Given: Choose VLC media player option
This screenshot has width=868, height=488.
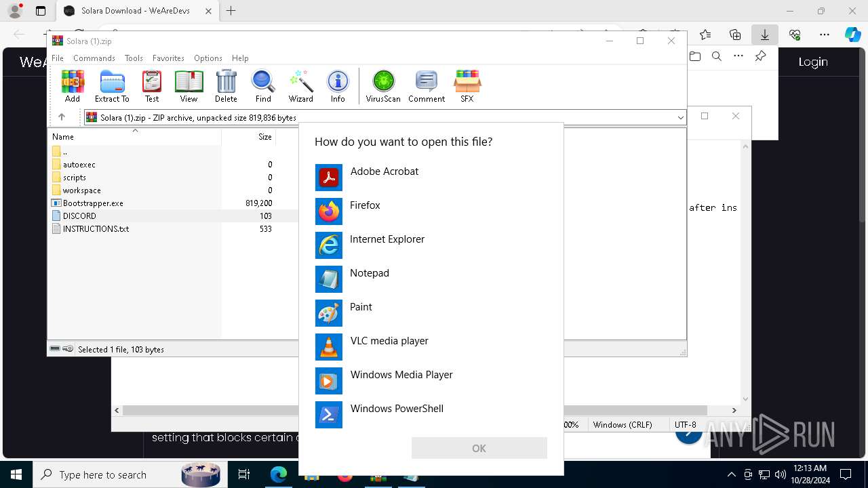Looking at the screenshot, I should tap(431, 347).
